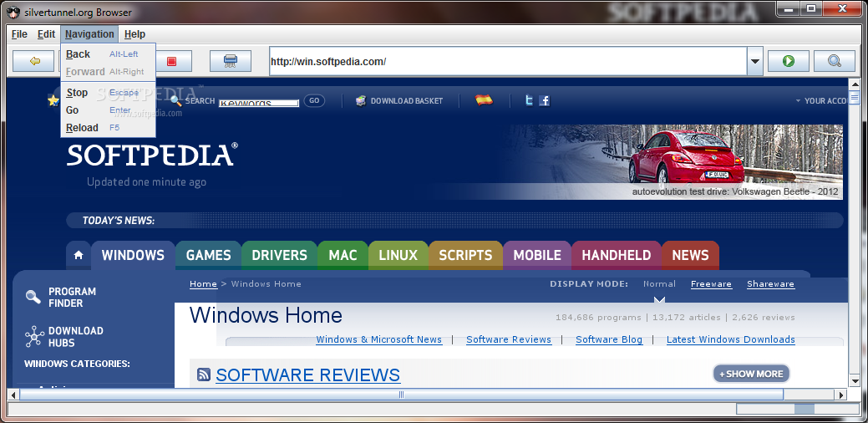
Task: Switch to the Games tab
Action: [208, 255]
